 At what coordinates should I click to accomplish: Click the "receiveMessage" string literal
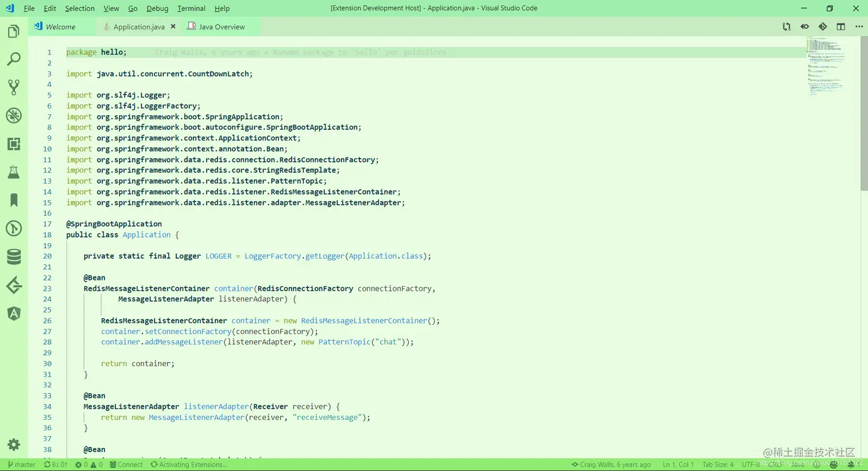328,418
